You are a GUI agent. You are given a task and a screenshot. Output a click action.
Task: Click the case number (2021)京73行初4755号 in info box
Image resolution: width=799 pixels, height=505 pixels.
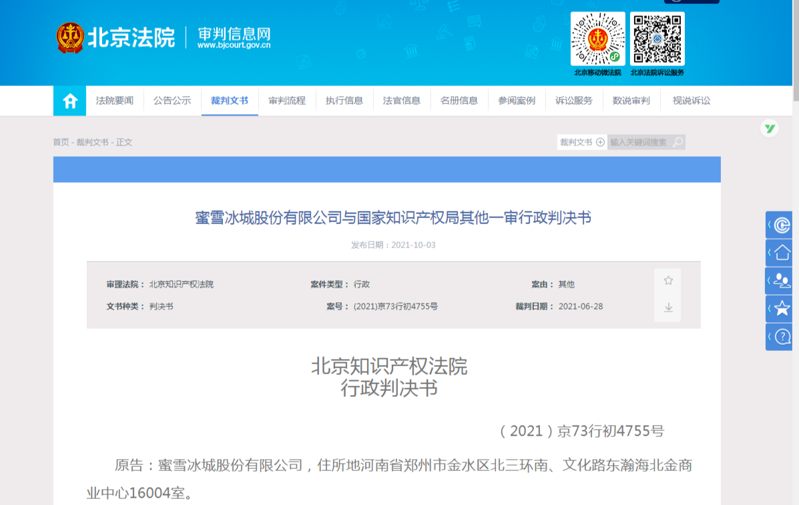395,306
